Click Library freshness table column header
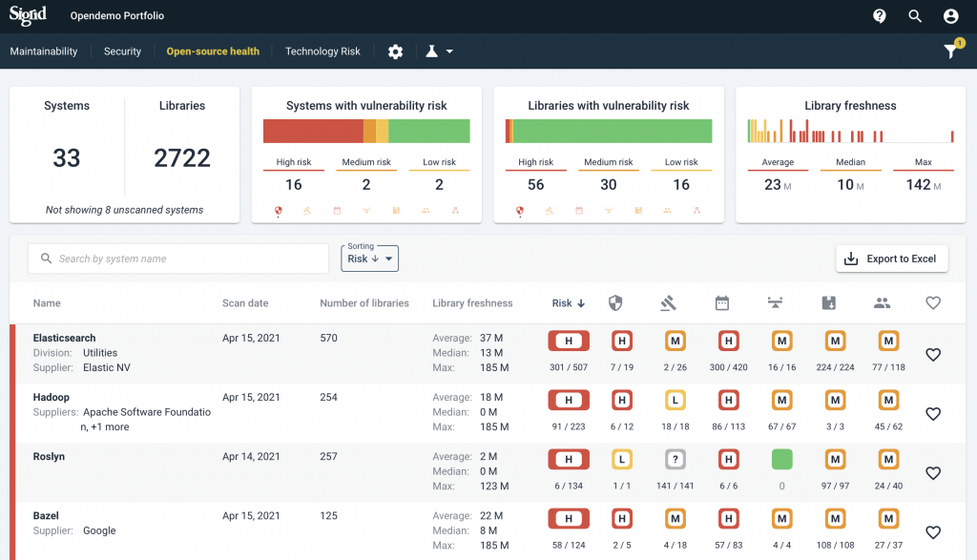Viewport: 977px width, 560px height. [x=472, y=302]
